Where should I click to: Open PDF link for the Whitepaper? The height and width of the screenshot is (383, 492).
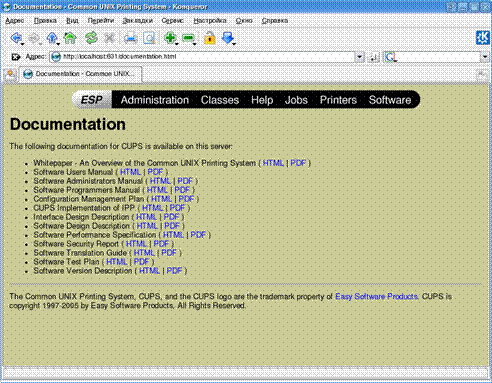[x=298, y=163]
